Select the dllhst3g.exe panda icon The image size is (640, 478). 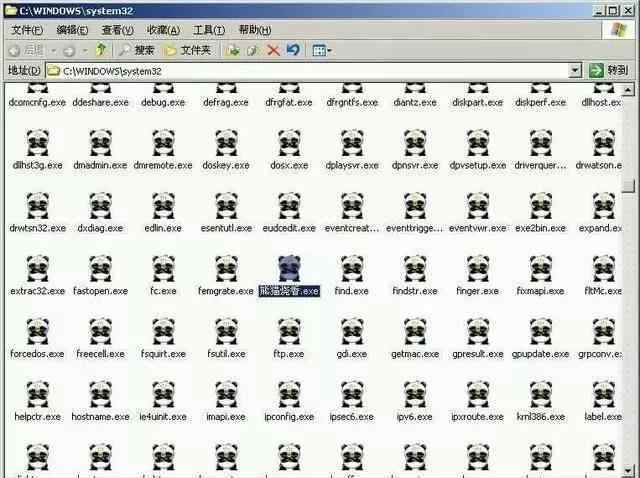point(38,143)
